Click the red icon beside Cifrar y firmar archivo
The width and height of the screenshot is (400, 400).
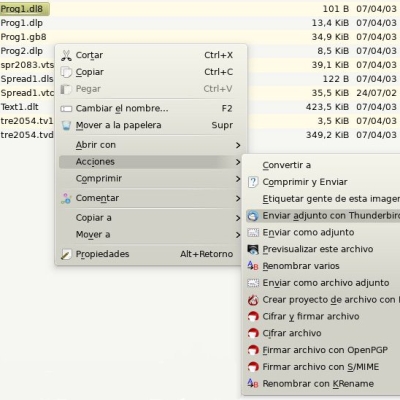[253, 316]
